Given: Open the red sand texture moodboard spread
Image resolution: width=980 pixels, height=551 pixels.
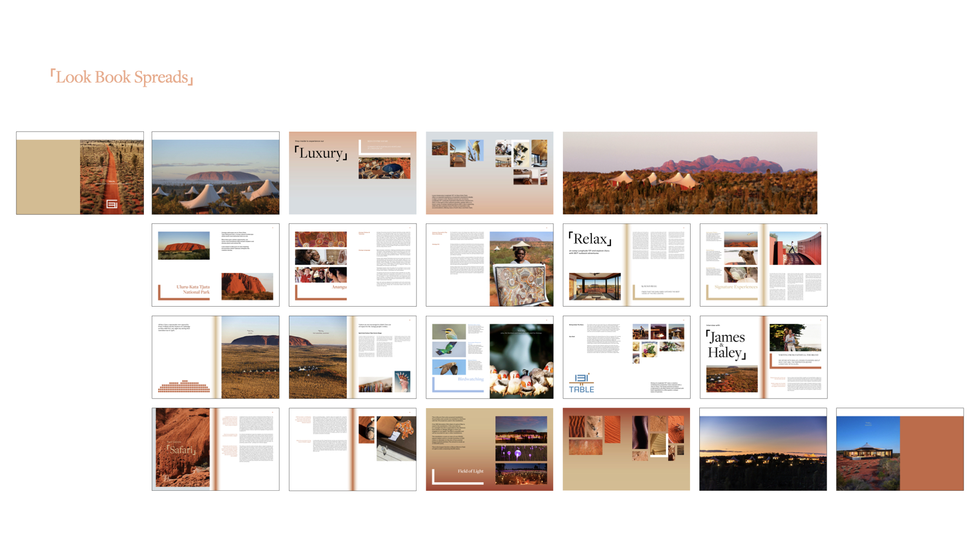Looking at the screenshot, I should pos(626,449).
